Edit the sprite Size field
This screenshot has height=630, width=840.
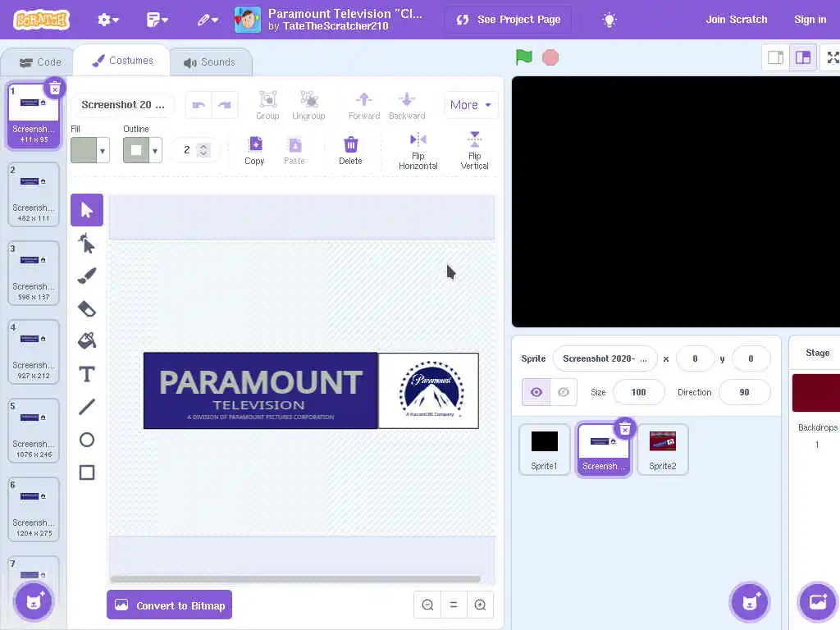(638, 392)
